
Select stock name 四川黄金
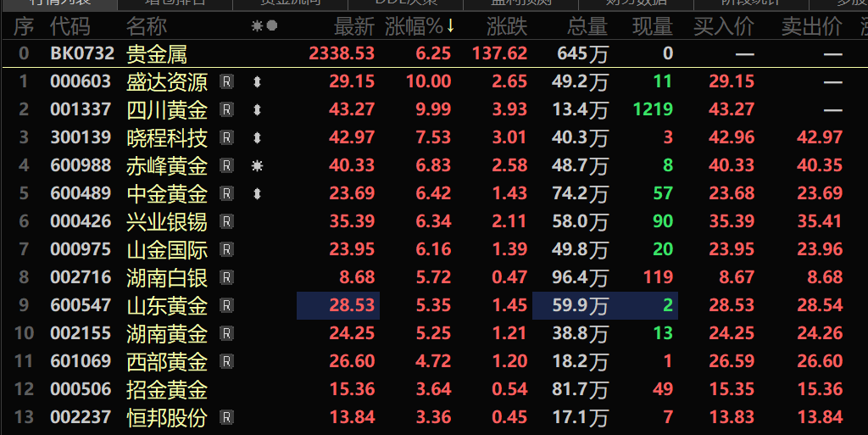tap(167, 109)
